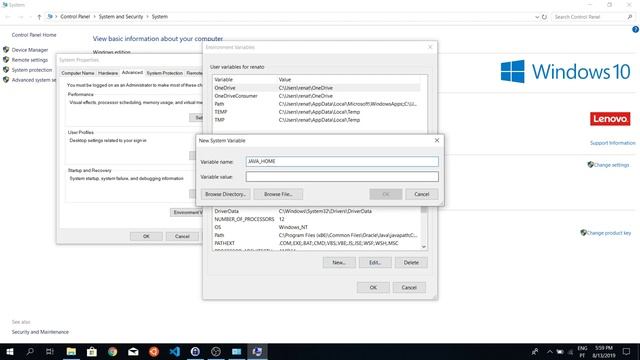
Task: Click the Variable name field
Action: (342, 161)
